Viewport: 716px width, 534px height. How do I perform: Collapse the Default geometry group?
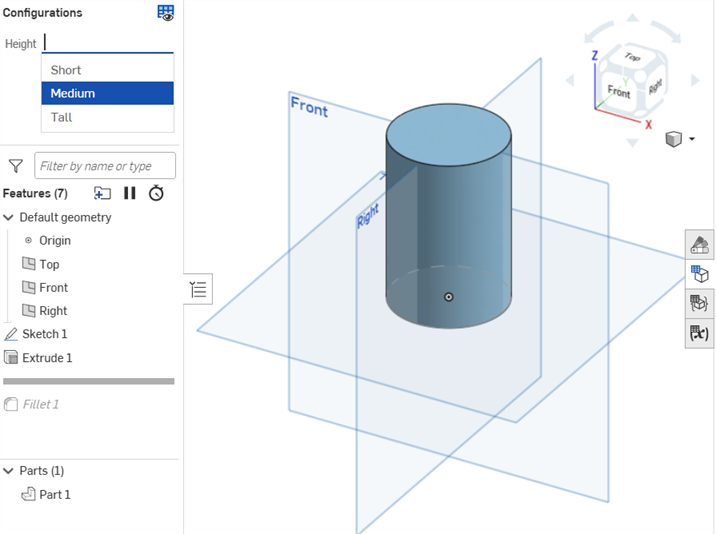click(9, 217)
